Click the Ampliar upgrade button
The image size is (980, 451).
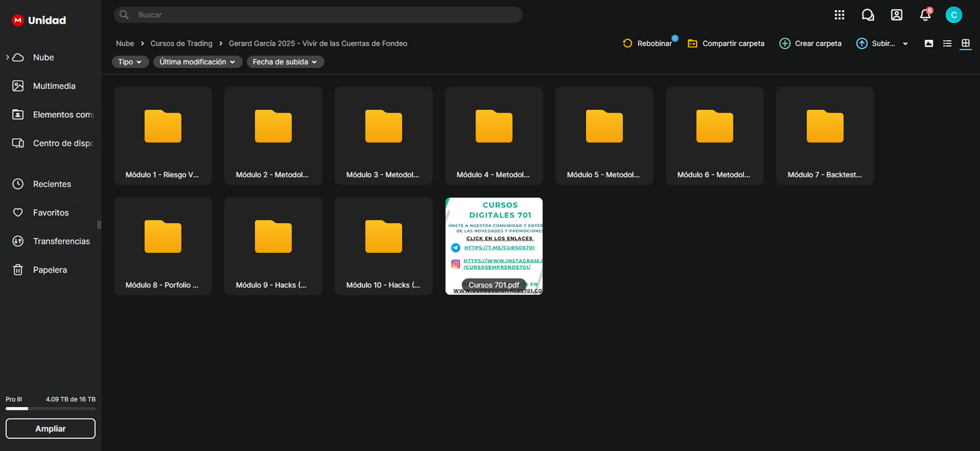point(50,429)
